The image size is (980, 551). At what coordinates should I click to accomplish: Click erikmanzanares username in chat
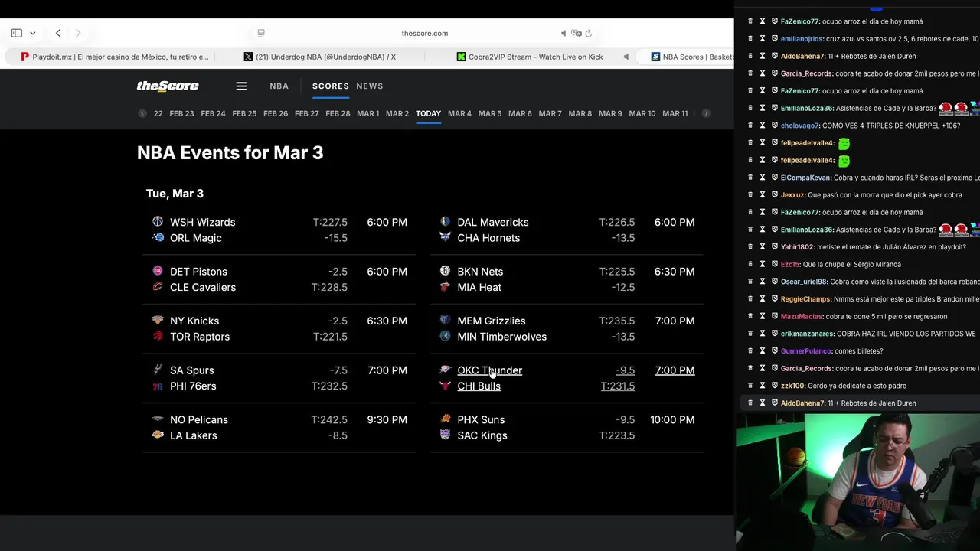pyautogui.click(x=807, y=334)
